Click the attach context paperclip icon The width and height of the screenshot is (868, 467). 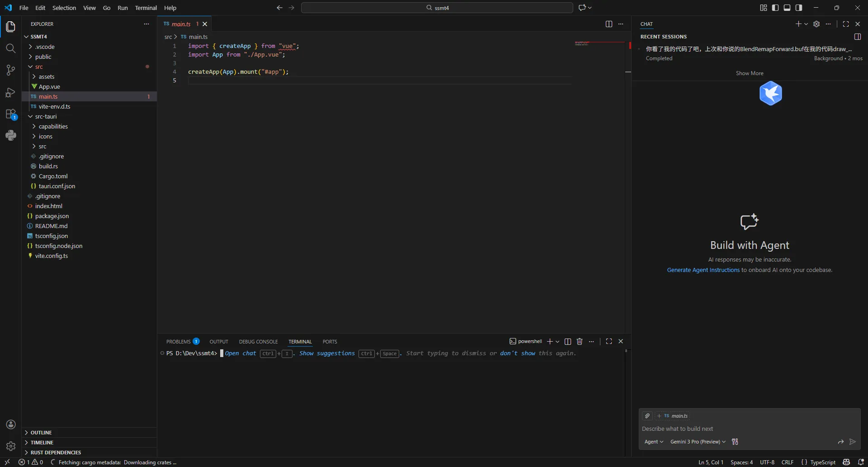[647, 416]
